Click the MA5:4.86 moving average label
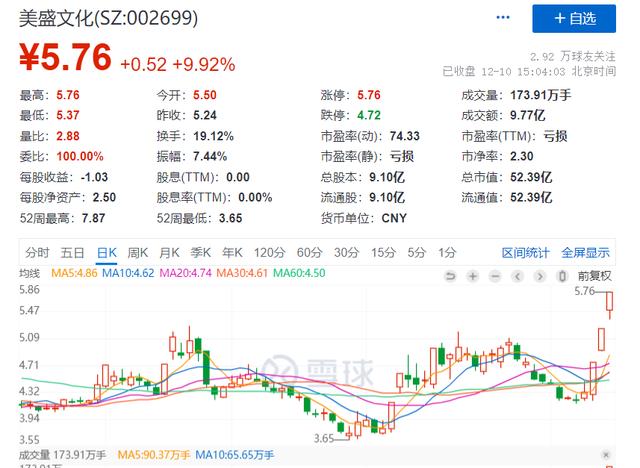Viewport: 640px width, 468px height. [74, 273]
